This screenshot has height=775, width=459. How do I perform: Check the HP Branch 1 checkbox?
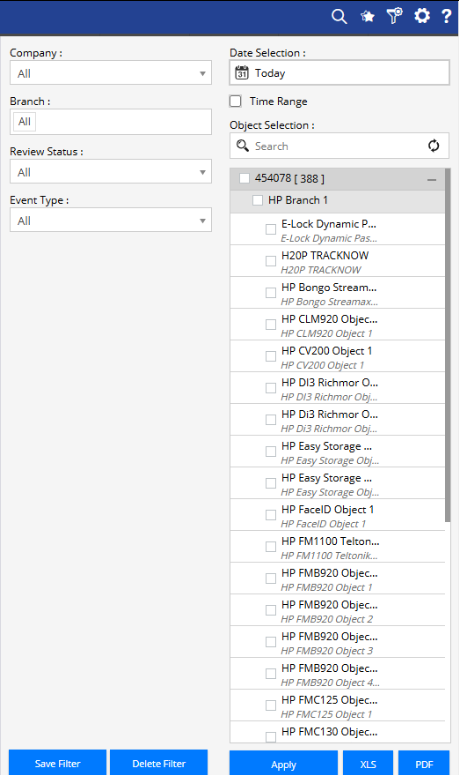pos(257,200)
